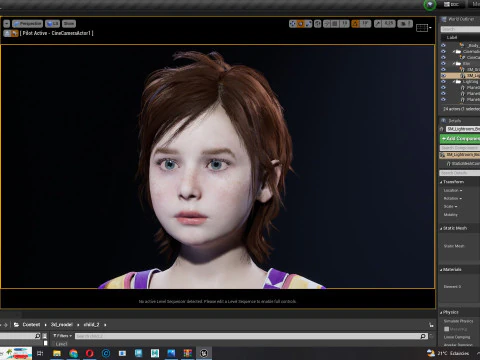This screenshot has height=360, width=480.
Task: Collapse the Physics section
Action: [441, 312]
